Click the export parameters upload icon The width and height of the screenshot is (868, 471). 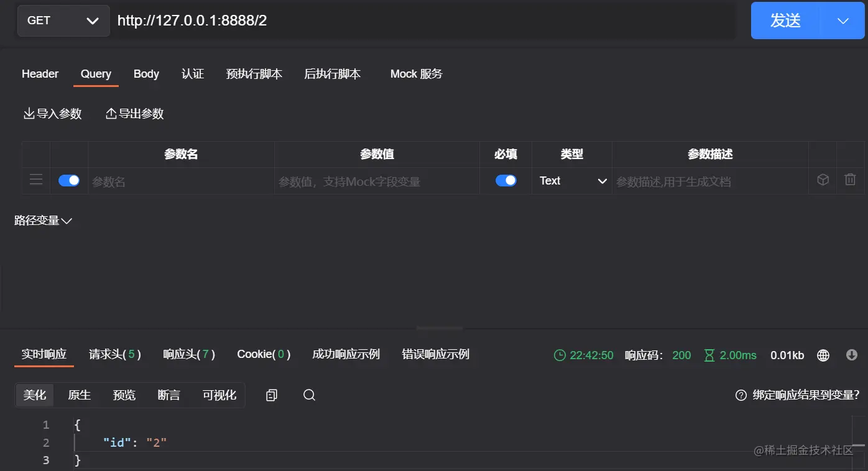(111, 114)
